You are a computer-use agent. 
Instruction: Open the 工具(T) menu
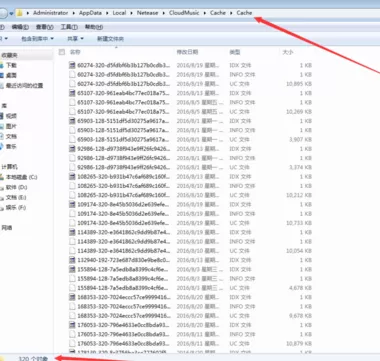pos(69,27)
